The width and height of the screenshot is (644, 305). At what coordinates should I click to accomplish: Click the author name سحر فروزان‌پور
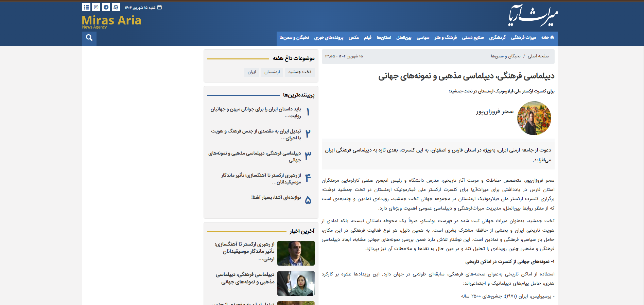(494, 112)
